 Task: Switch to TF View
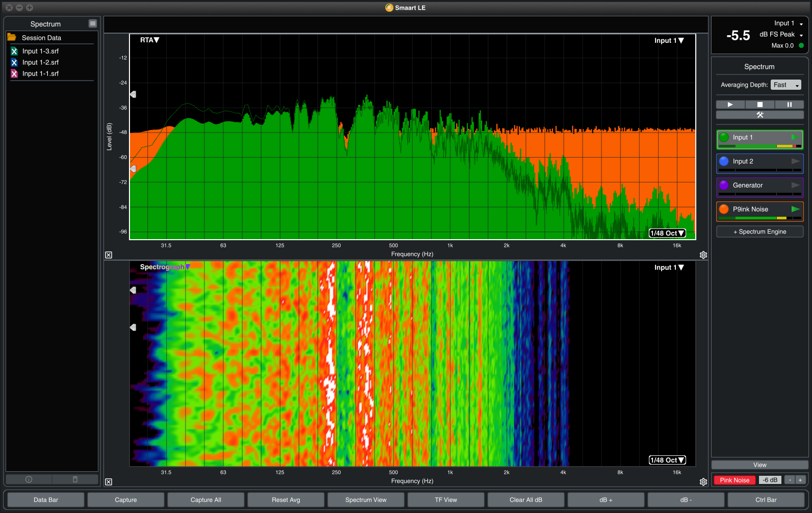point(446,500)
